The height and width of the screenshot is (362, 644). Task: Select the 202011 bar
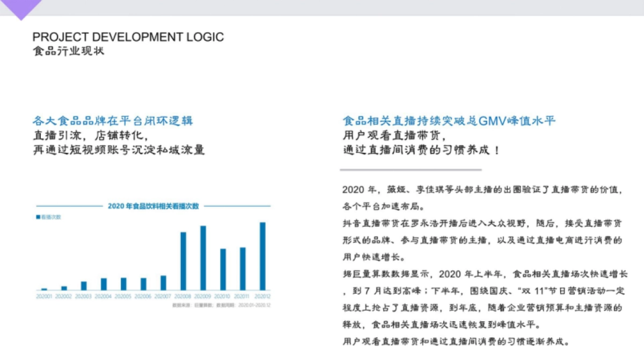coord(243,268)
